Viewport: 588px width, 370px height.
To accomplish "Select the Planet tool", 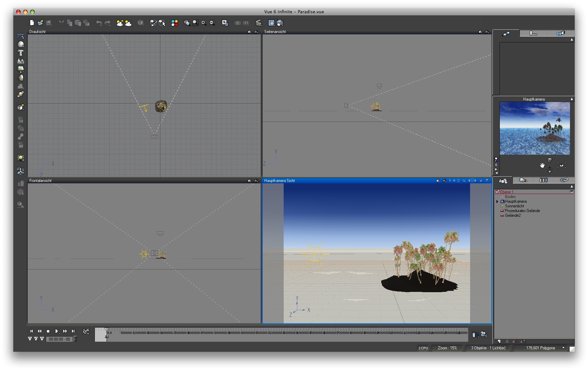I will [21, 95].
